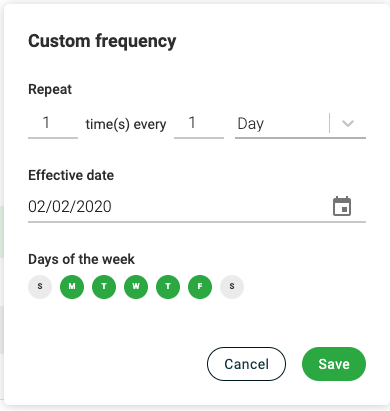390x411 pixels.
Task: Open the calendar date picker icon
Action: pyautogui.click(x=342, y=206)
